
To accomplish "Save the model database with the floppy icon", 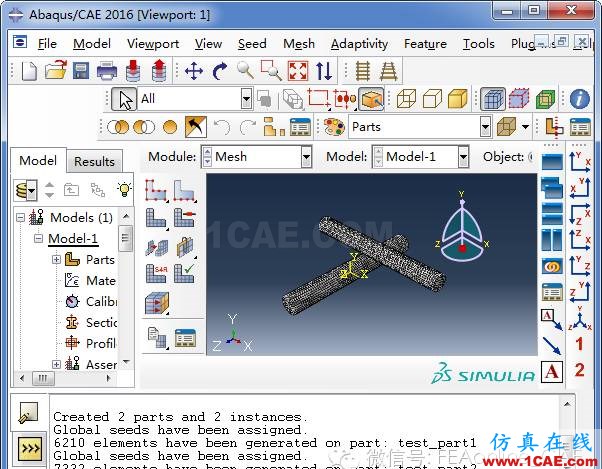I will pyautogui.click(x=81, y=71).
